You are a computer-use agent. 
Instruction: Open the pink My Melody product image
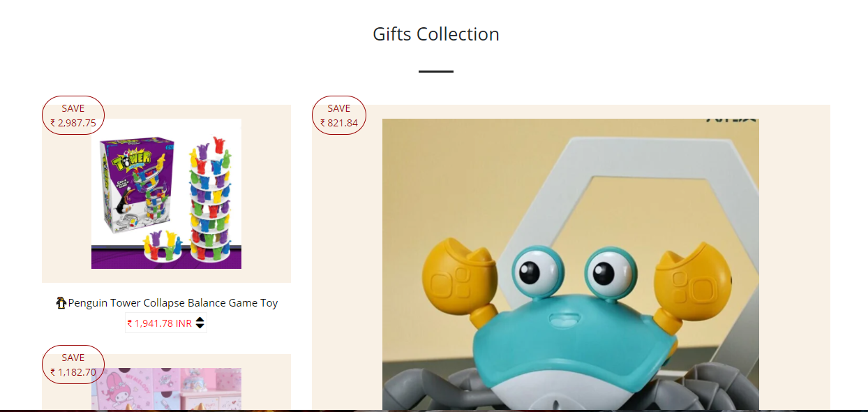(x=166, y=389)
